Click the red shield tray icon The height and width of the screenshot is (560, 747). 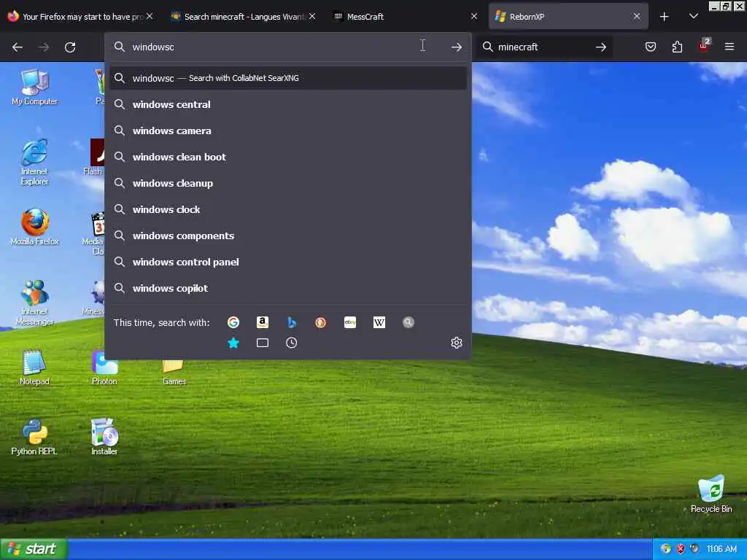[x=681, y=549]
